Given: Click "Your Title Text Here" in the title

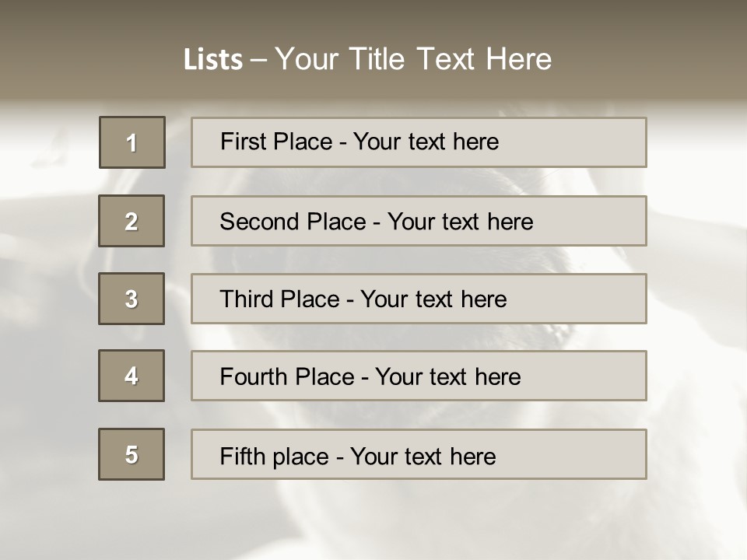Looking at the screenshot, I should [x=413, y=60].
